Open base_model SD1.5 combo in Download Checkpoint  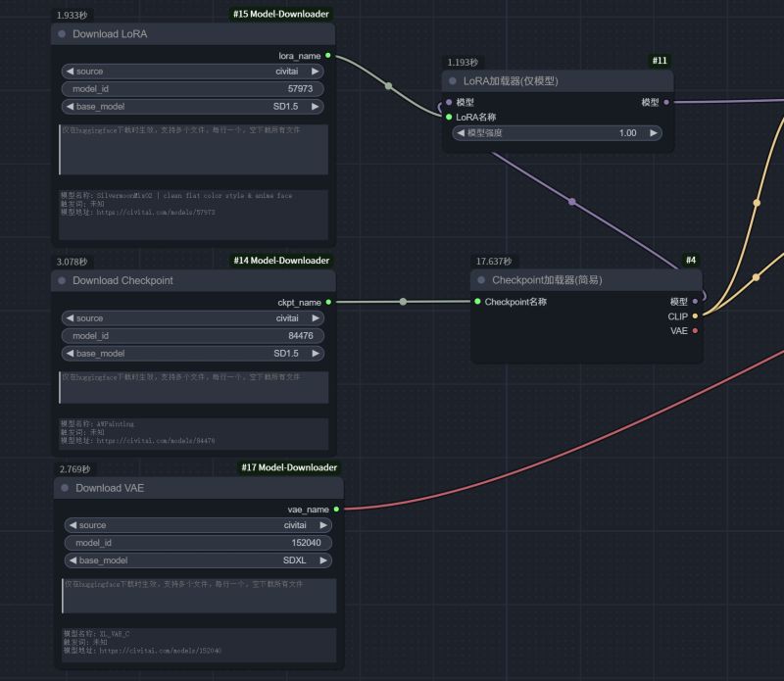pos(192,354)
